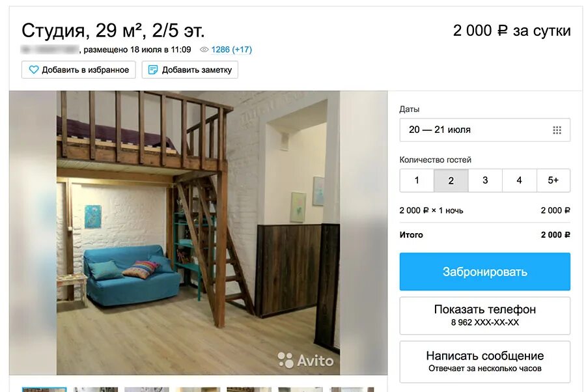
Task: Click the main studio loft photo
Action: click(198, 233)
